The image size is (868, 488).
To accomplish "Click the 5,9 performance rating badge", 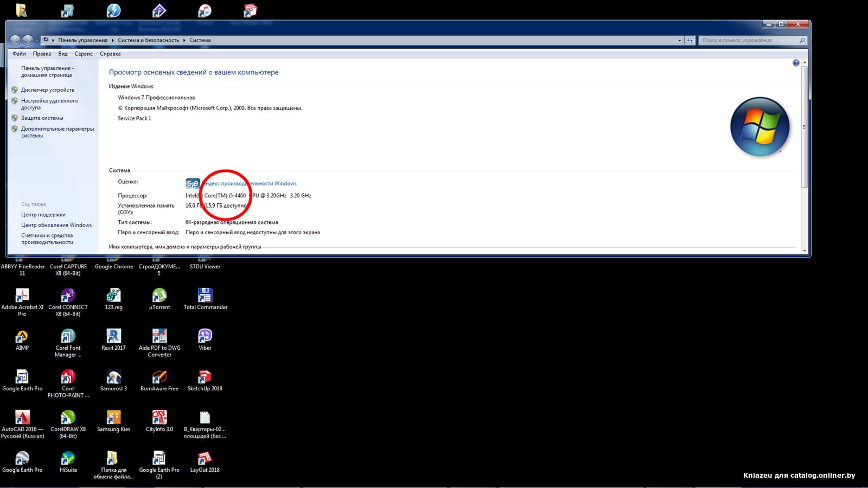I will (x=193, y=183).
